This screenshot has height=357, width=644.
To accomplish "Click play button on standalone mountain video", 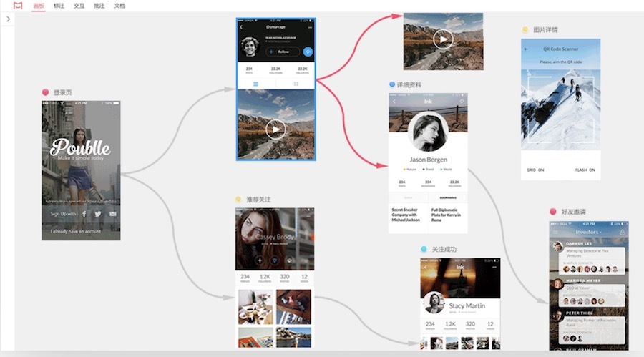I will (x=443, y=39).
